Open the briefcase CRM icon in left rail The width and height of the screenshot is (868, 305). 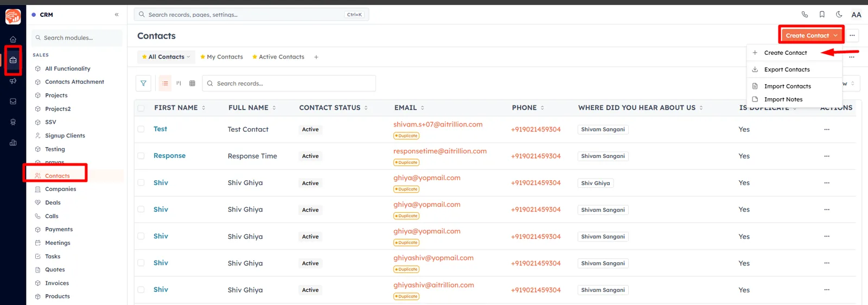(x=13, y=60)
